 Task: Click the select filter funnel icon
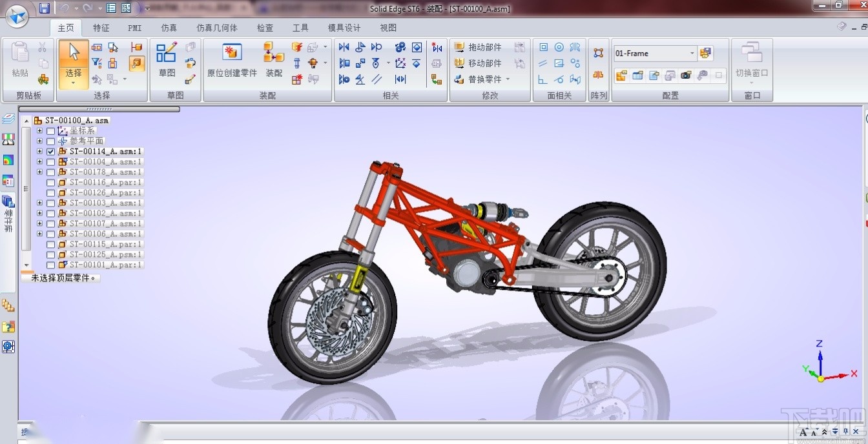pos(96,63)
